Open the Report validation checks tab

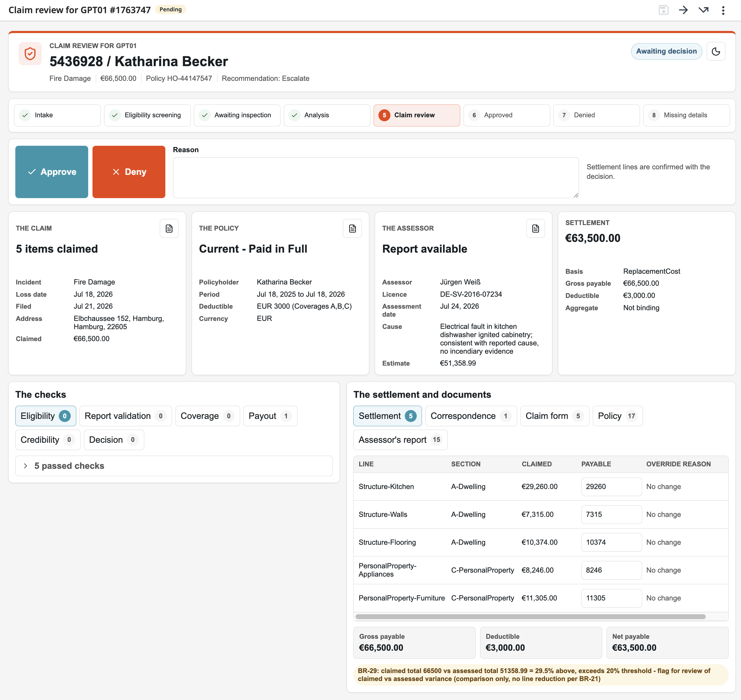(125, 416)
